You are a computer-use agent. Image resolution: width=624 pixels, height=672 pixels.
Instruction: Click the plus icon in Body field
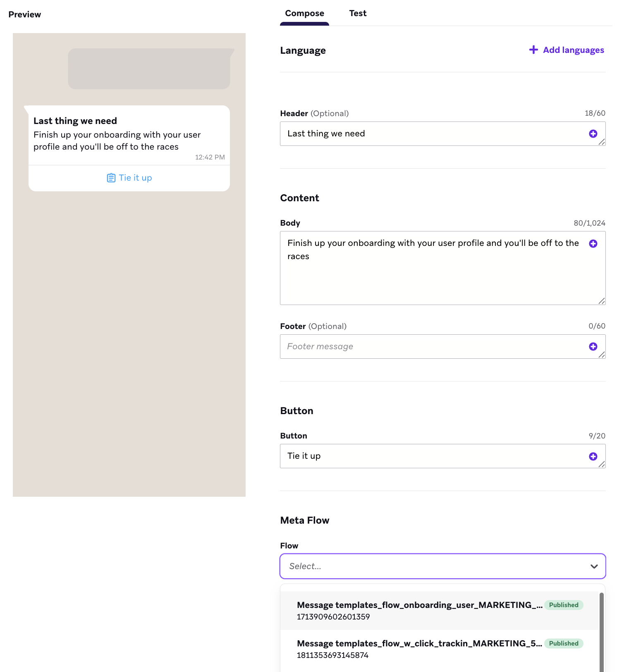coord(593,243)
